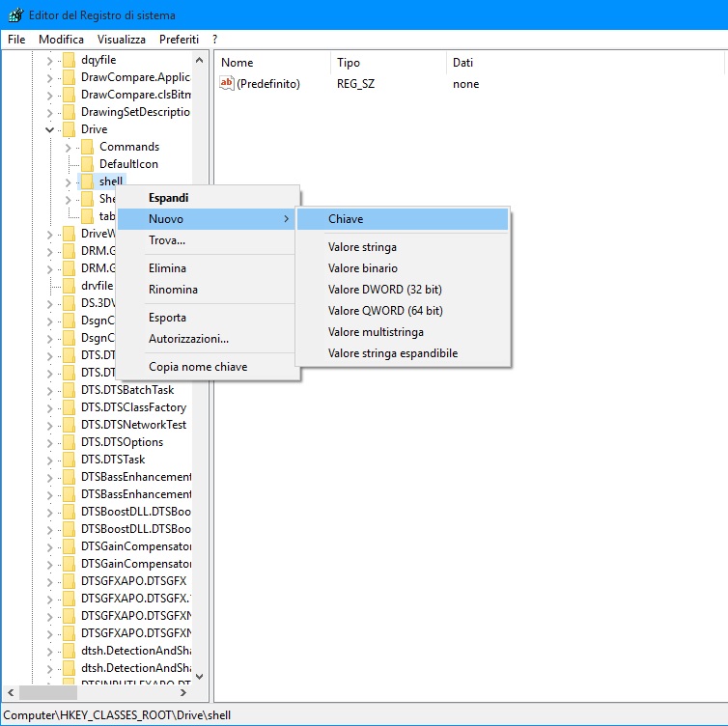
Task: Click the DrawingSetDescription folder icon
Action: [68, 112]
